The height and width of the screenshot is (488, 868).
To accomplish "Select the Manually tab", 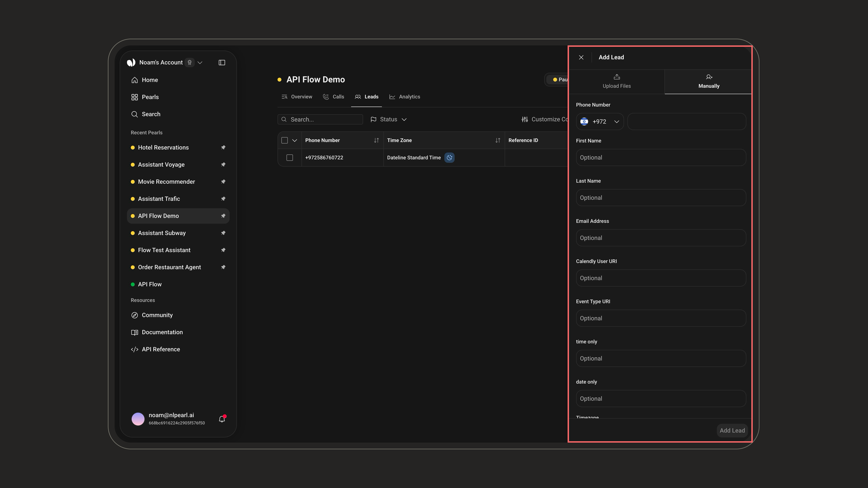I will (708, 82).
